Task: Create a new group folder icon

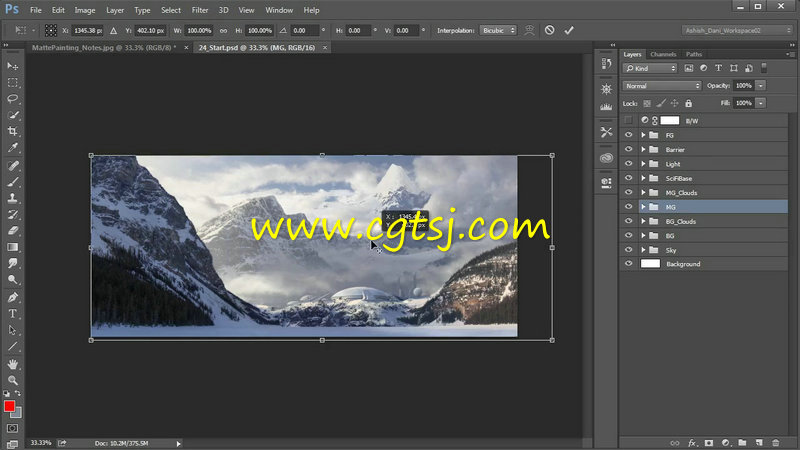Action: click(742, 443)
